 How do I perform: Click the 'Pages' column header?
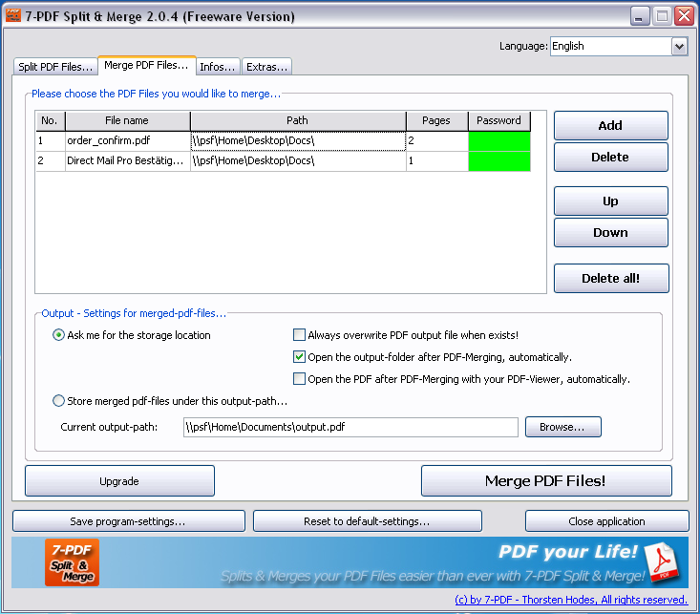[437, 120]
